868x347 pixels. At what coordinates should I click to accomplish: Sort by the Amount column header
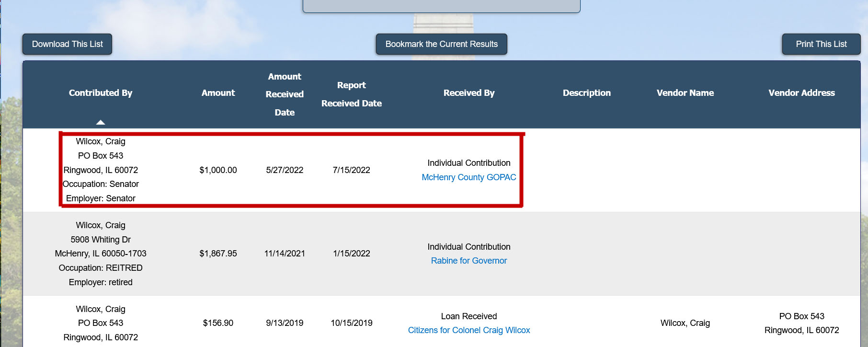click(x=218, y=93)
